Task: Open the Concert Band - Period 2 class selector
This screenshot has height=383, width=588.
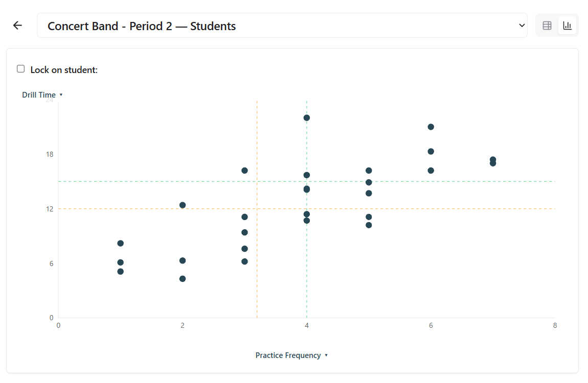Action: click(282, 26)
